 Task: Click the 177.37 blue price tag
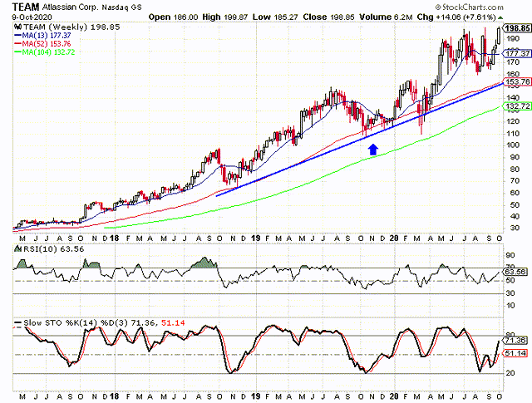click(517, 54)
